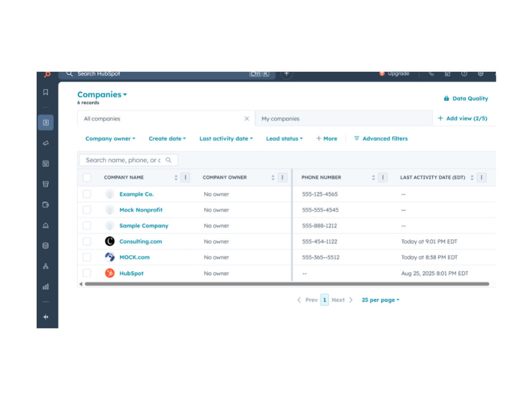Image resolution: width=532 pixels, height=399 pixels.
Task: Focus the Search name, phone field
Action: [x=128, y=160]
